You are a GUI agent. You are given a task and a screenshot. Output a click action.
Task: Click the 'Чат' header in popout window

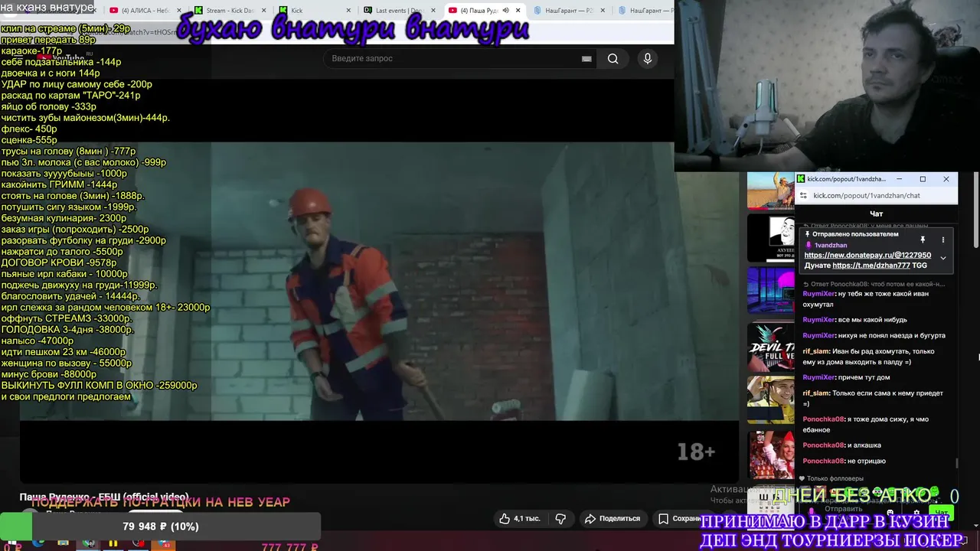[877, 214]
